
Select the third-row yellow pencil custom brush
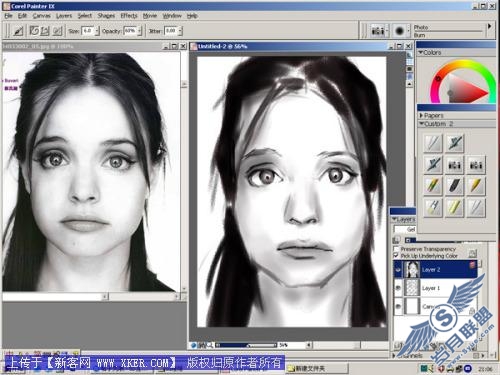pos(476,186)
